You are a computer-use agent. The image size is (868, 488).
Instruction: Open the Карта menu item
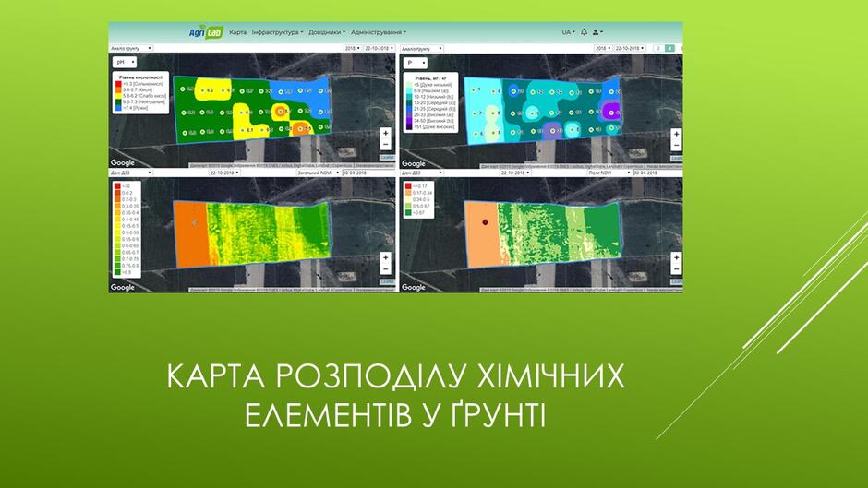coord(238,32)
